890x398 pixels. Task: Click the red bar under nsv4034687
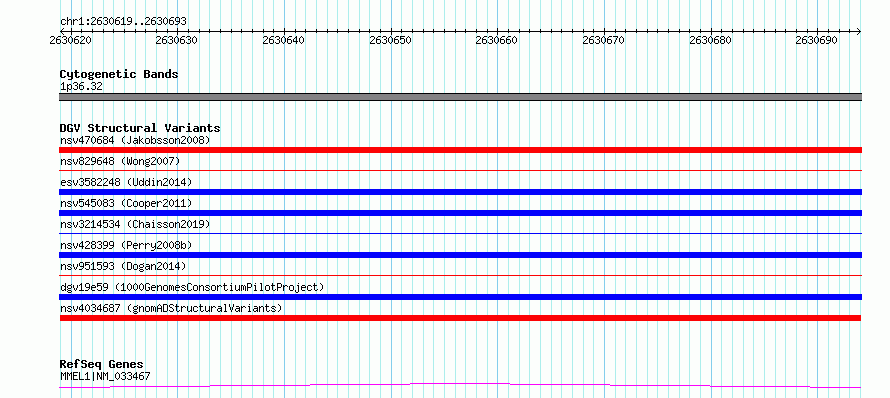(460, 318)
